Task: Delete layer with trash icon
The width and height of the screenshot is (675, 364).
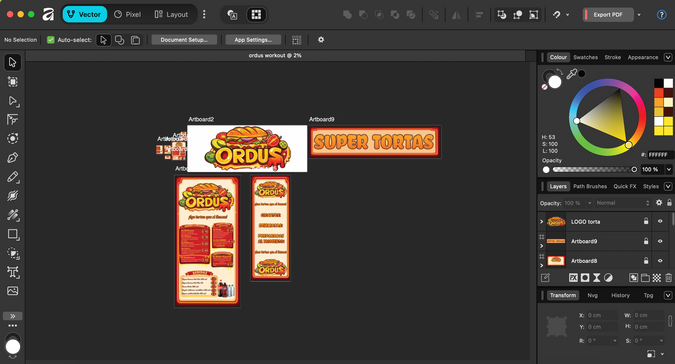Action: click(668, 278)
